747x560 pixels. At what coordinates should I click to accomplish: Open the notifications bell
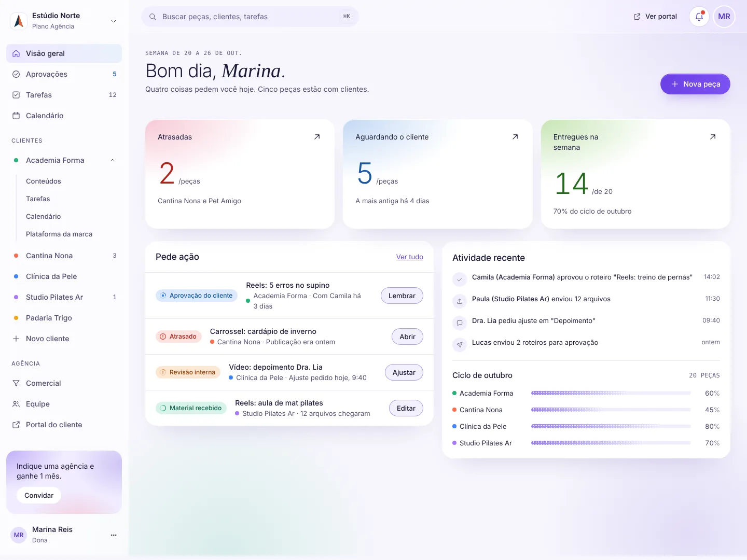(x=699, y=17)
